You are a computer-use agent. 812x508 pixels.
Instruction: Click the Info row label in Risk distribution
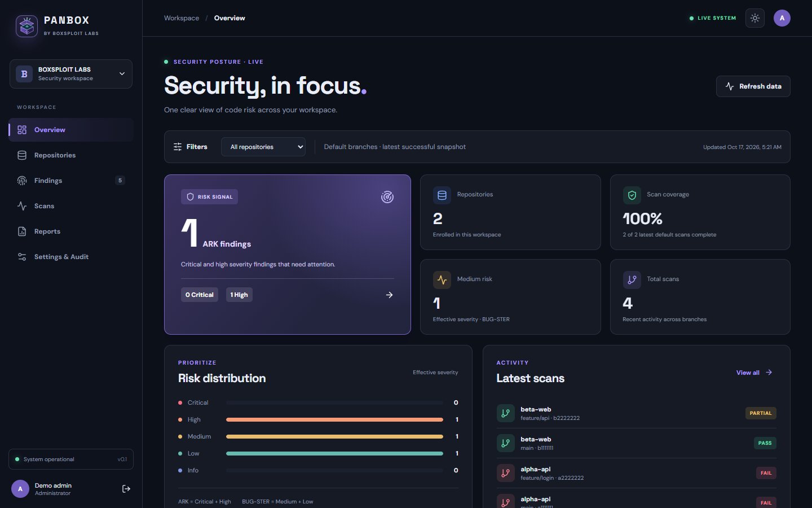point(193,470)
